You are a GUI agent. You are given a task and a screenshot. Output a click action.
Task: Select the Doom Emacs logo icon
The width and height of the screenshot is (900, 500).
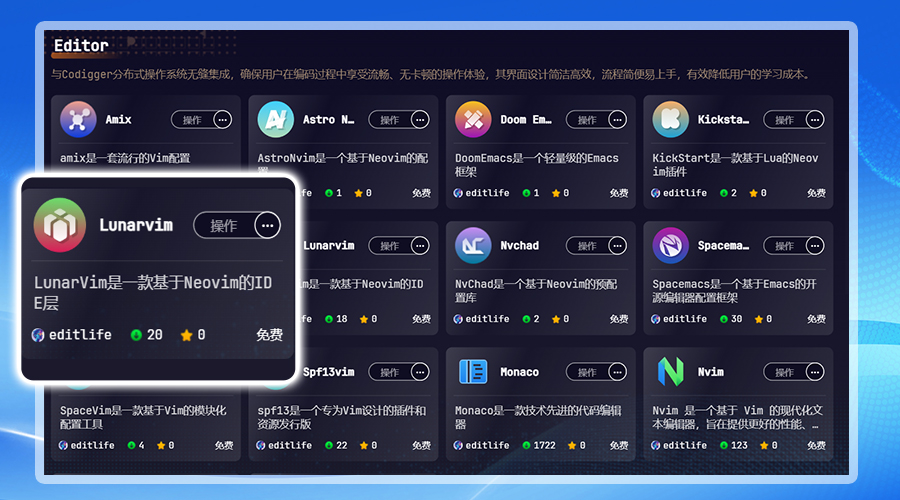473,119
